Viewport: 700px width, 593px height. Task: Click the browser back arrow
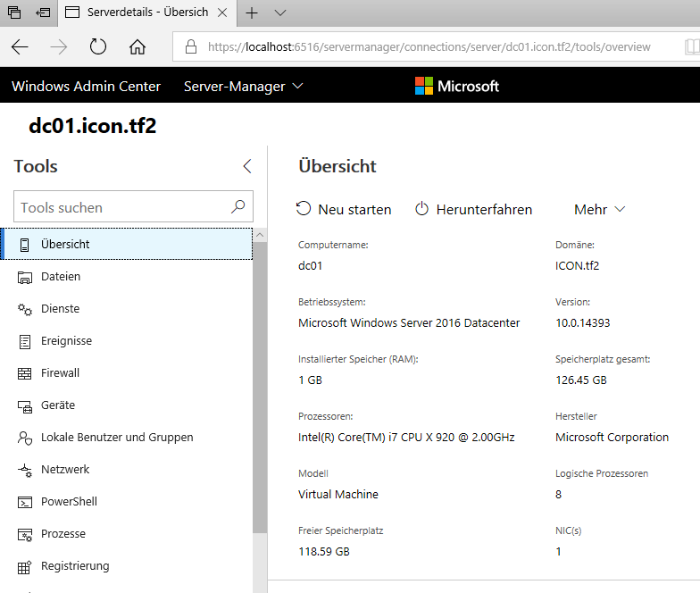pos(20,46)
